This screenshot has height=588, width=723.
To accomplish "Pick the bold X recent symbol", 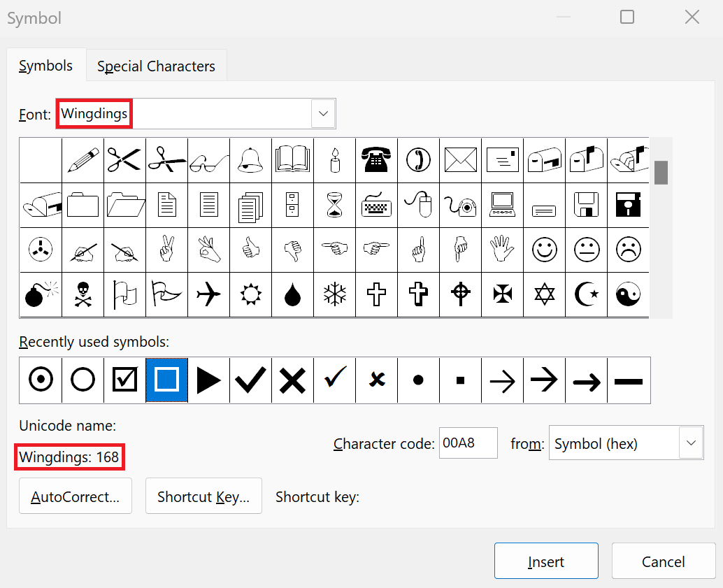I will click(292, 380).
